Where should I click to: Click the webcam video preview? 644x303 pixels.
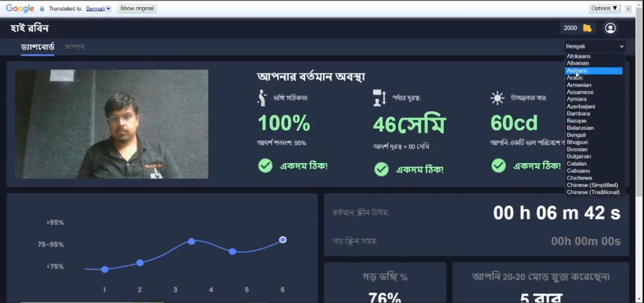(x=111, y=124)
